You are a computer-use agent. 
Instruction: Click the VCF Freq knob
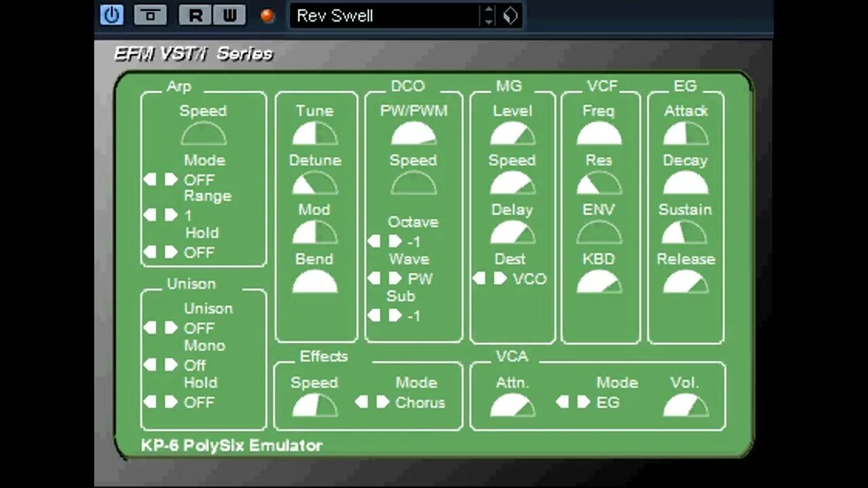coord(599,134)
